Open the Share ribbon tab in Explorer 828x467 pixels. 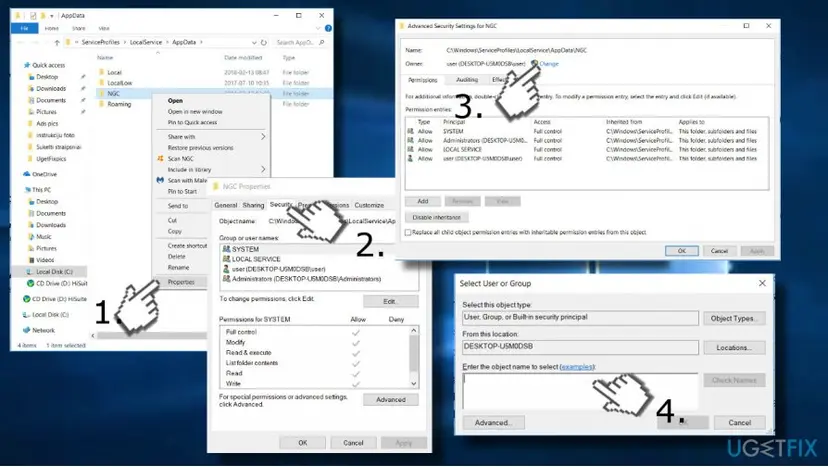tap(79, 28)
